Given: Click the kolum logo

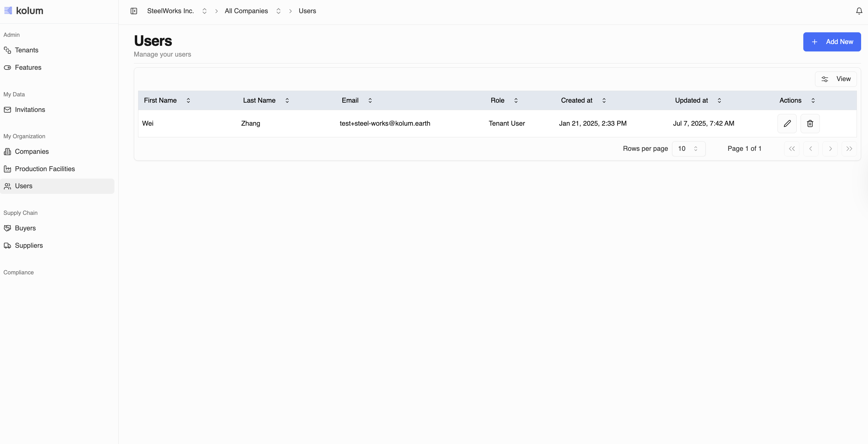Looking at the screenshot, I should (x=24, y=11).
